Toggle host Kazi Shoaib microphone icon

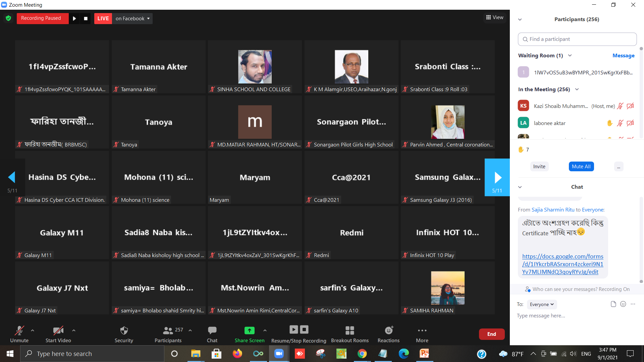(620, 106)
